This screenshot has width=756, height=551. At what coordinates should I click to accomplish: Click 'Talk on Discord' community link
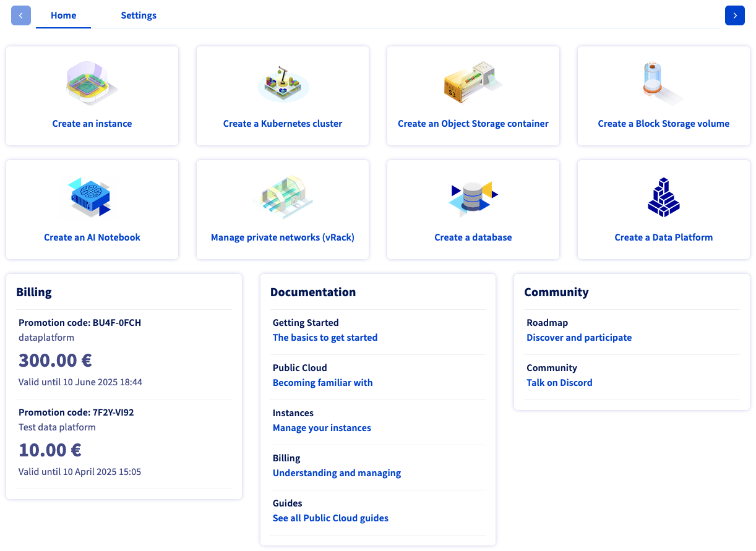559,382
